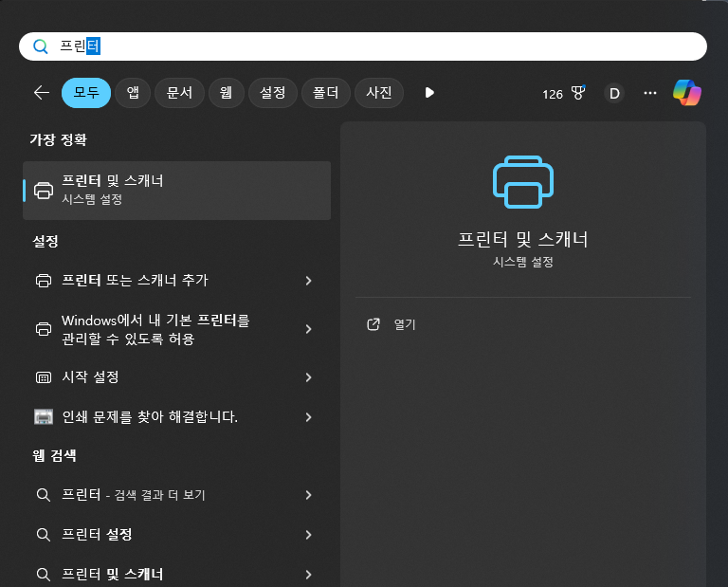Click the 126 rewards points count
728x587 pixels.
[552, 94]
